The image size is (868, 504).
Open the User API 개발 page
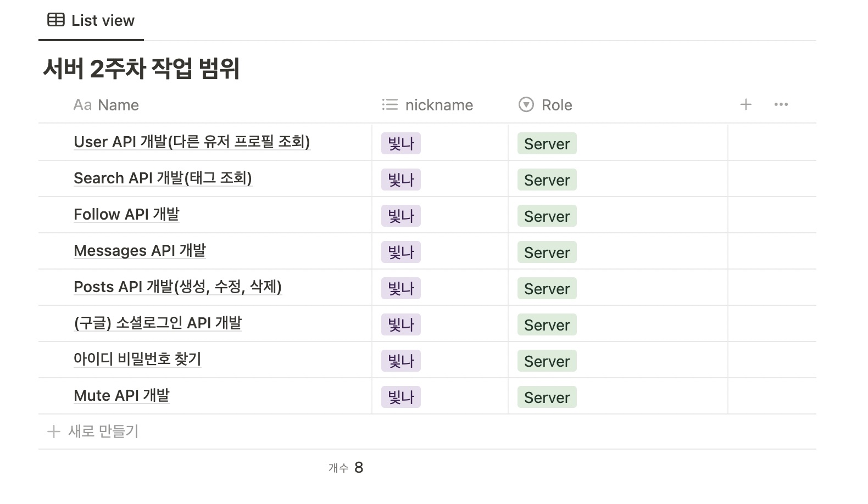click(x=192, y=142)
